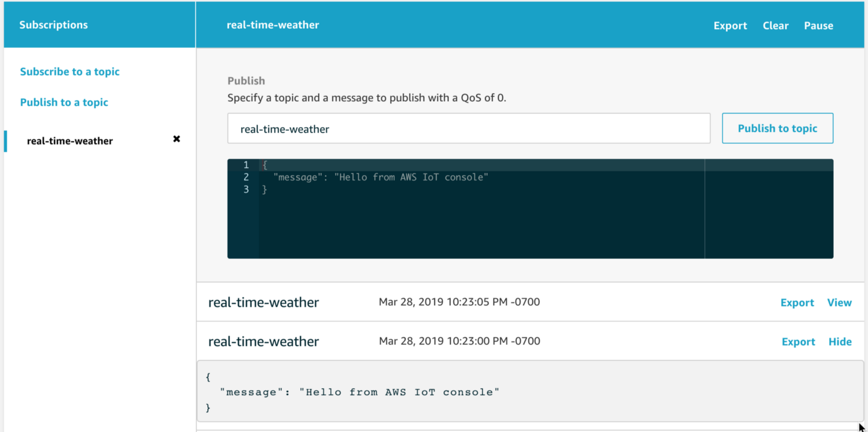Click the Publish to topic button
Image resolution: width=868 pixels, height=432 pixels.
click(x=778, y=128)
